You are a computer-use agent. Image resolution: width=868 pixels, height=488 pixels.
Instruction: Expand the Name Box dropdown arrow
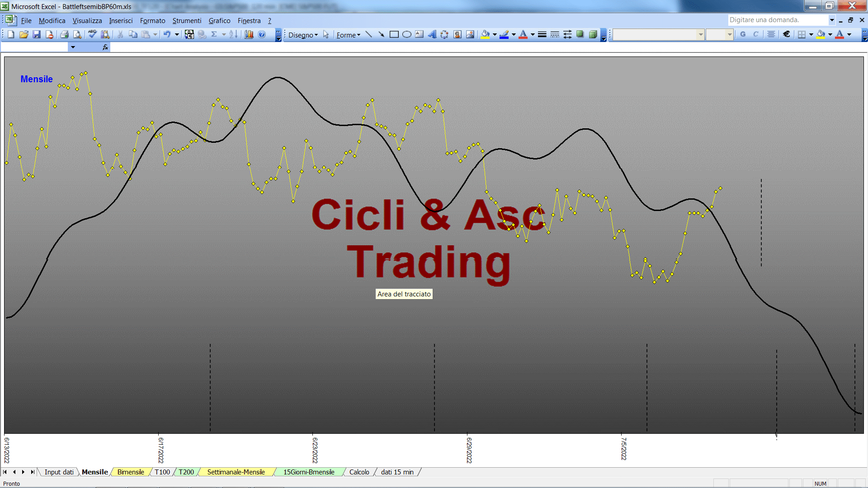pos(73,47)
